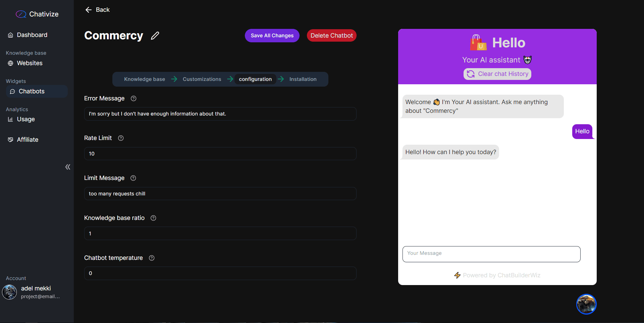Click the Chativize logo icon

click(x=21, y=14)
